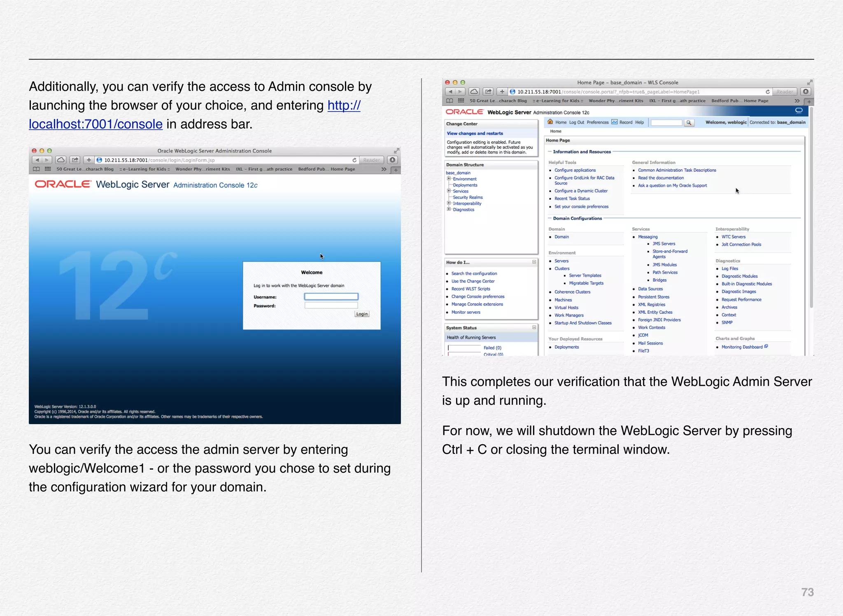Click Log Out in the console toolbar
843x616 pixels.
(x=576, y=122)
